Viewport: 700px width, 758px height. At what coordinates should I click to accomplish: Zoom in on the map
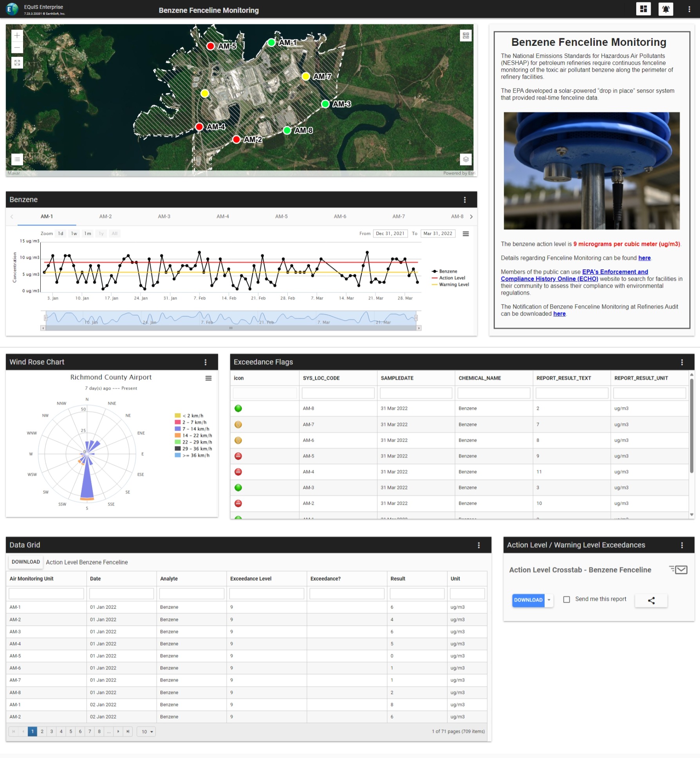coord(17,36)
